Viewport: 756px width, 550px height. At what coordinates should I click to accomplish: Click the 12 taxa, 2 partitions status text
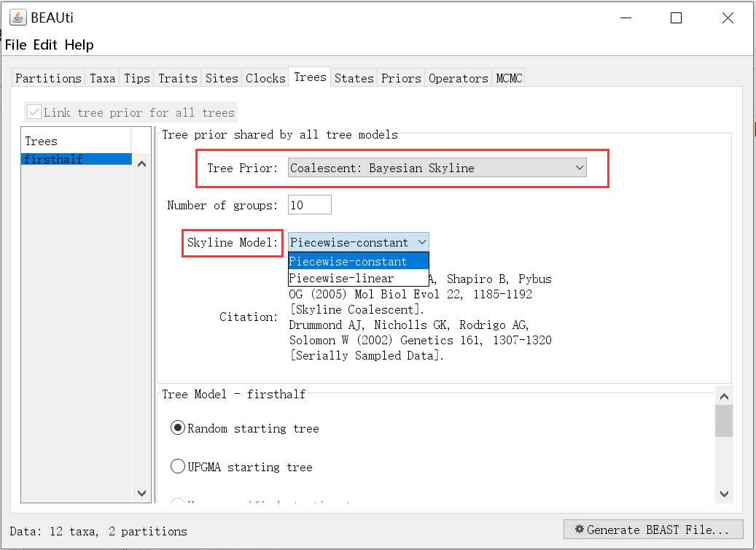98,531
